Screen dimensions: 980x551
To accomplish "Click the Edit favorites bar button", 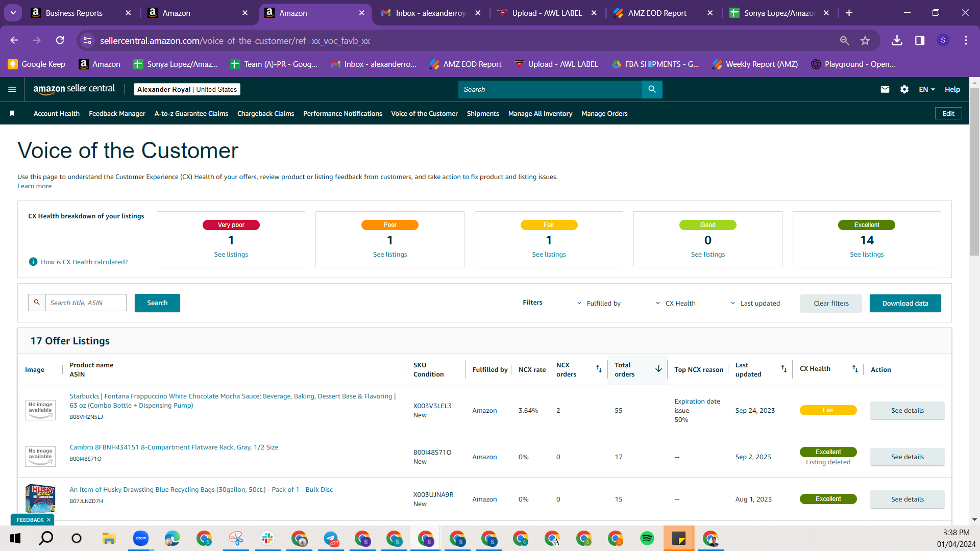I will pos(948,113).
